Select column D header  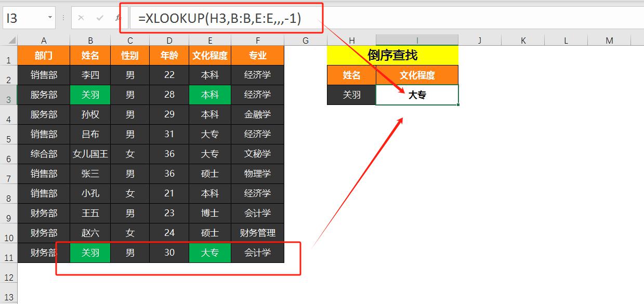point(169,41)
